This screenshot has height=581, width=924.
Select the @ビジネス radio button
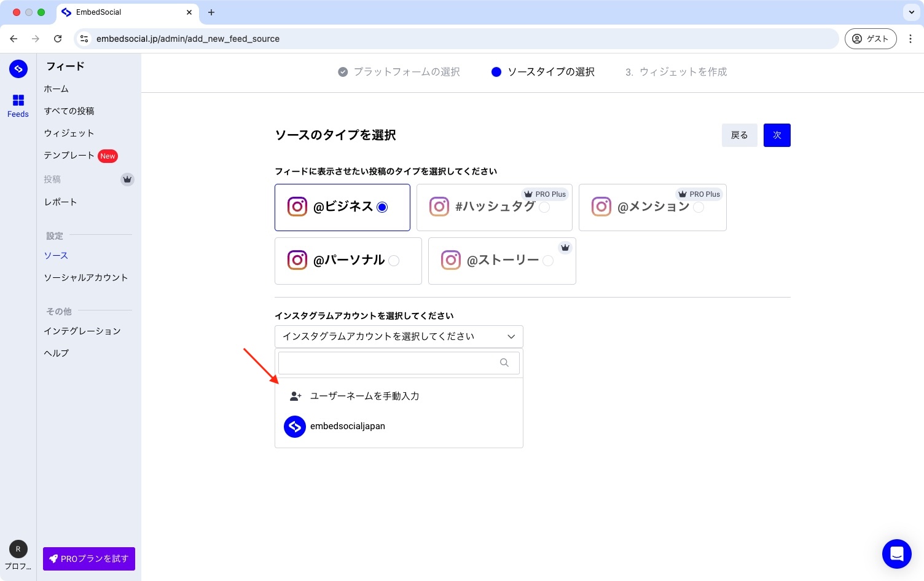(x=382, y=207)
